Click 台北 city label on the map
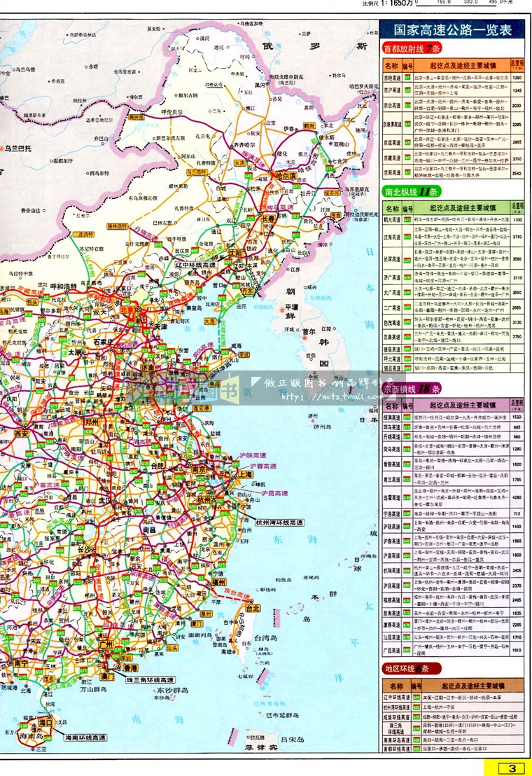 point(253,608)
